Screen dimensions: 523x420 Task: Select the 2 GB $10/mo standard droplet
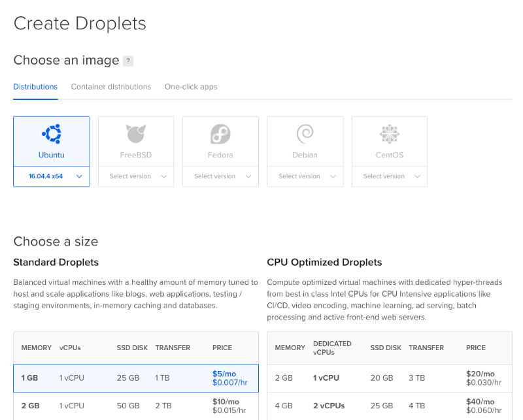[136, 406]
